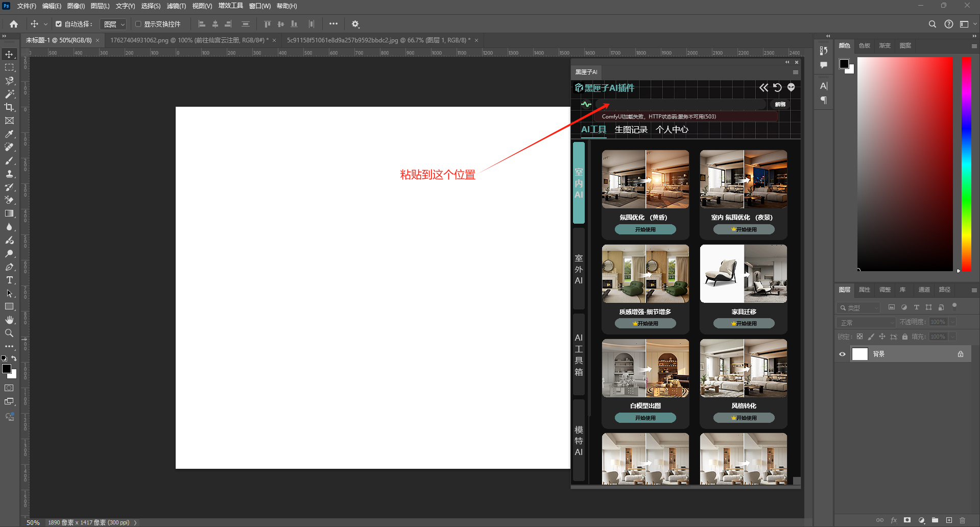Select the Magic Wand tool
This screenshot has height=527, width=980.
[9, 94]
